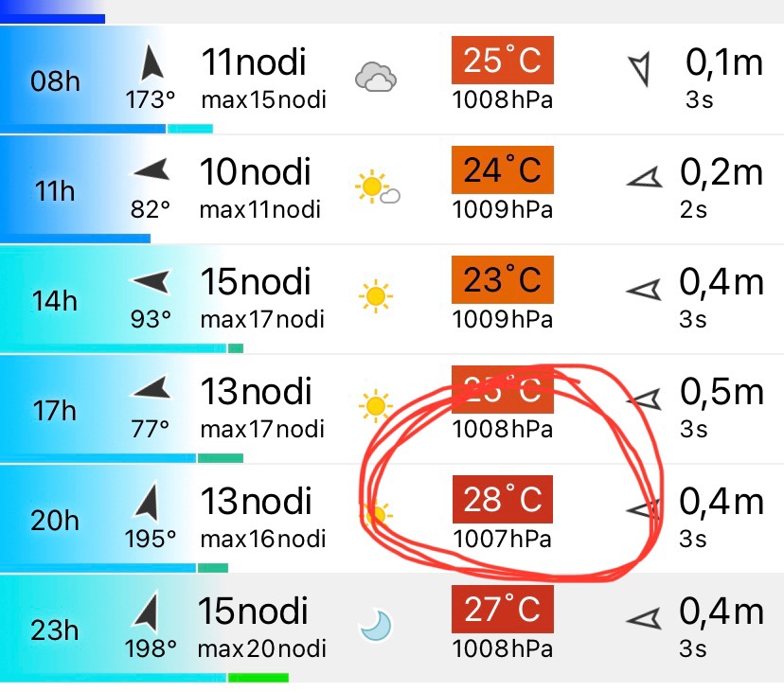The width and height of the screenshot is (784, 692).
Task: Click the wave direction arrow at 08h
Action: [641, 68]
